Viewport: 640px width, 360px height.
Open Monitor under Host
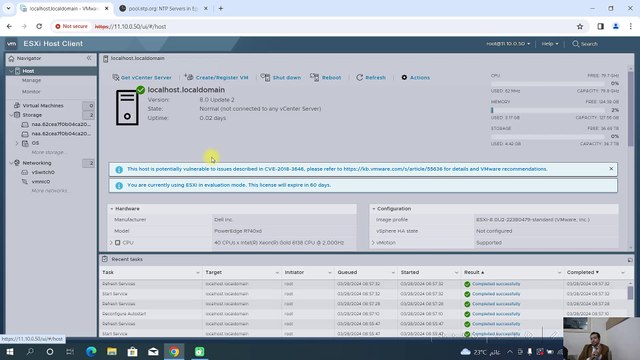click(x=31, y=91)
